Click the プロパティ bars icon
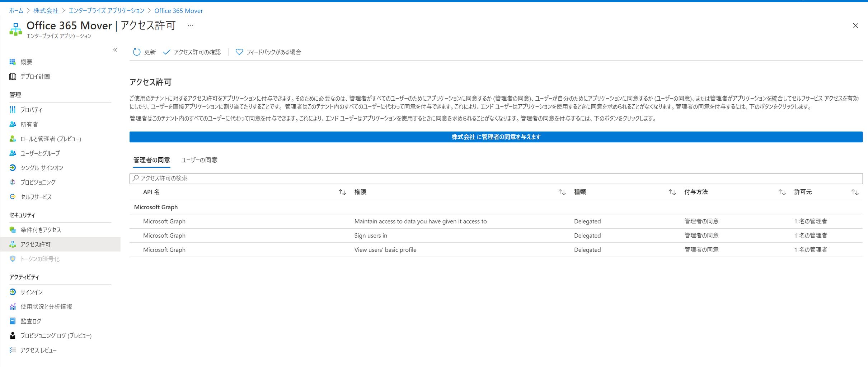Screen dimensions: 868x367 point(13,110)
